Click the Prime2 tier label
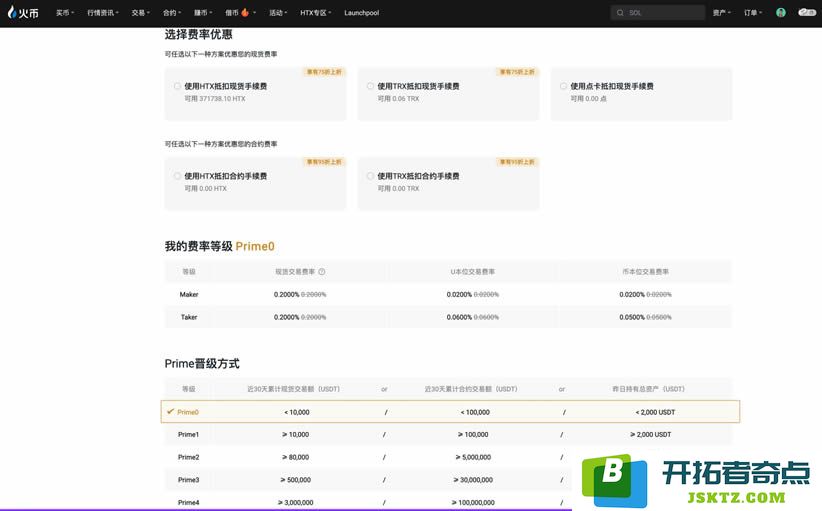 (188, 457)
